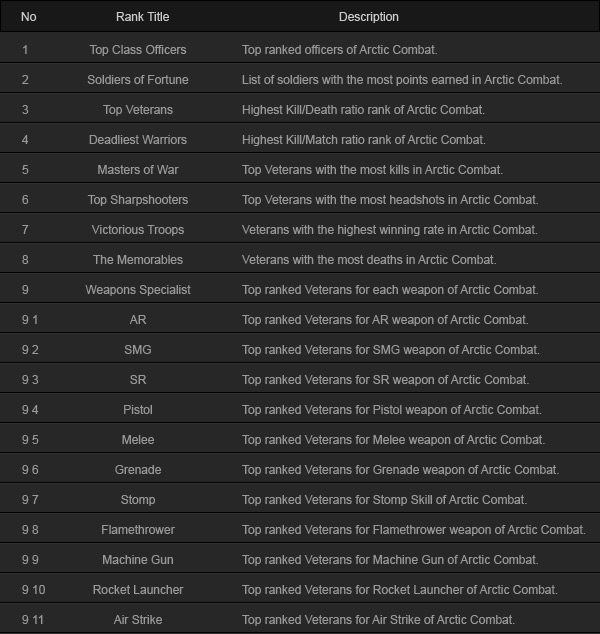Select Masters of War rank title
This screenshot has width=600, height=634.
click(x=138, y=169)
